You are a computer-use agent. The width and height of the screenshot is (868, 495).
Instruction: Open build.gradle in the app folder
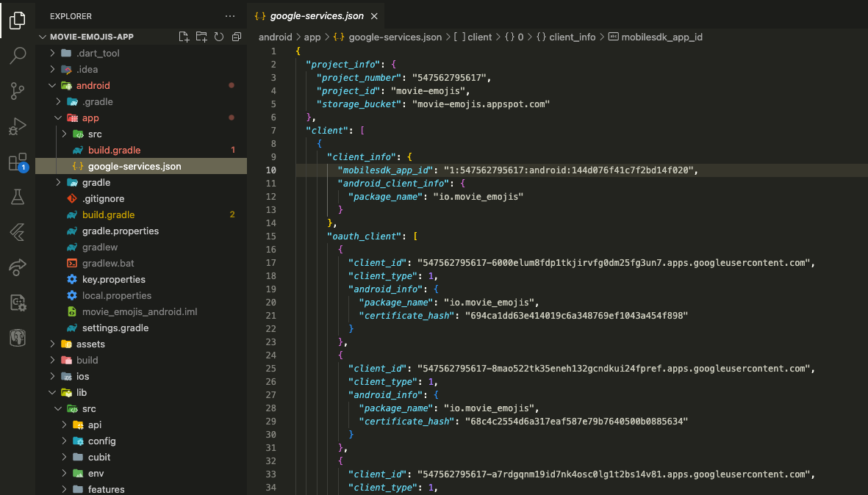(141, 150)
